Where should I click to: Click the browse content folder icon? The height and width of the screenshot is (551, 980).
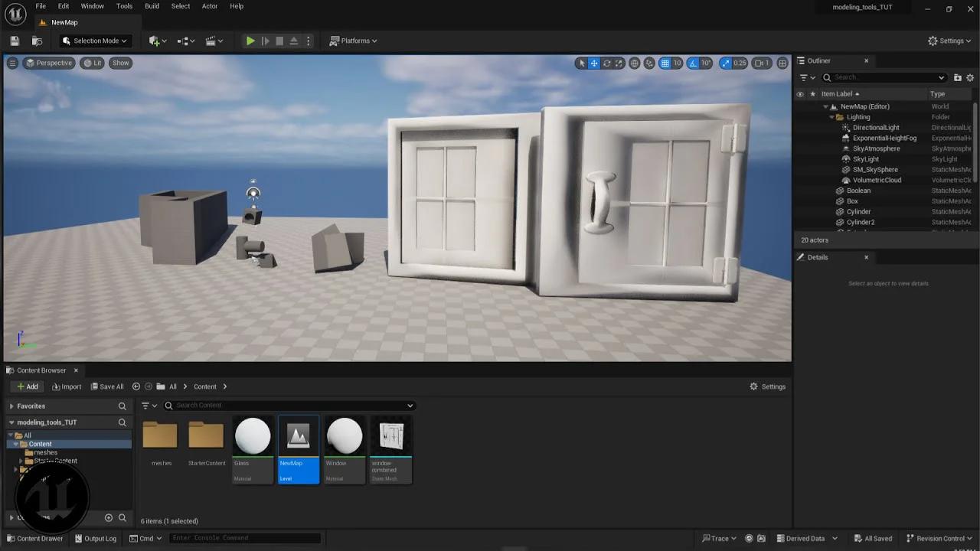[37, 41]
